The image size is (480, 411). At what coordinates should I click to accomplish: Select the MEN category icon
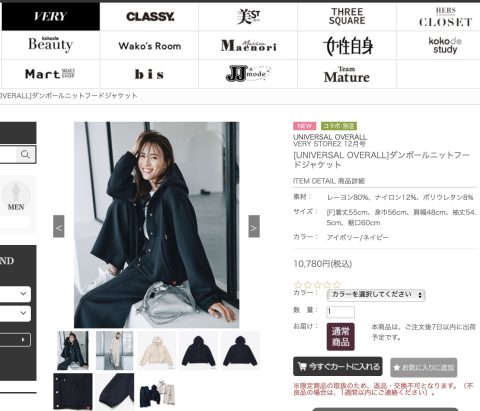pos(15,197)
